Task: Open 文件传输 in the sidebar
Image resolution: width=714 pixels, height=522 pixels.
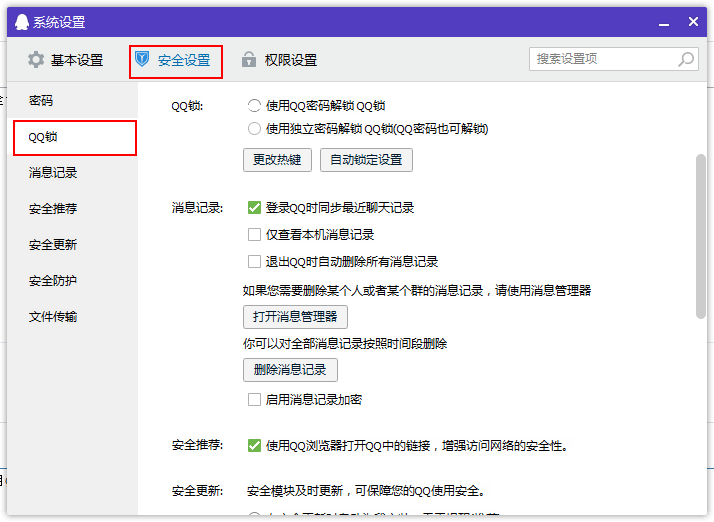Action: tap(73, 317)
